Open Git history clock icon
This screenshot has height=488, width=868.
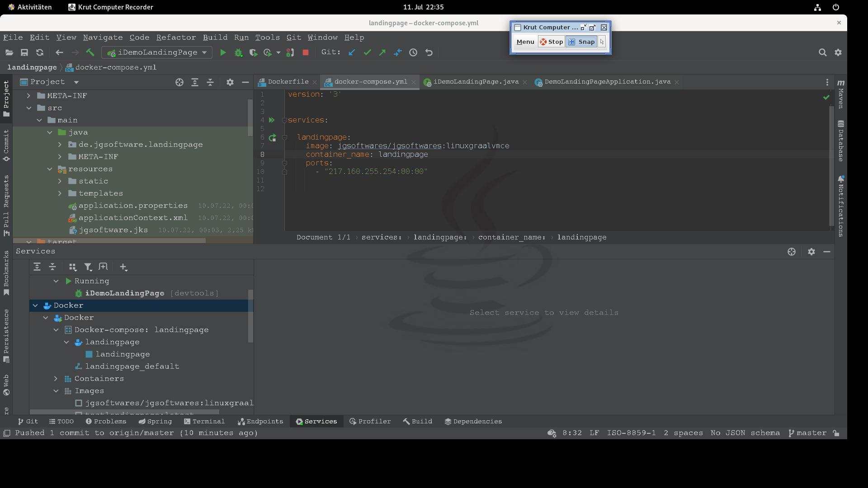pyautogui.click(x=413, y=52)
